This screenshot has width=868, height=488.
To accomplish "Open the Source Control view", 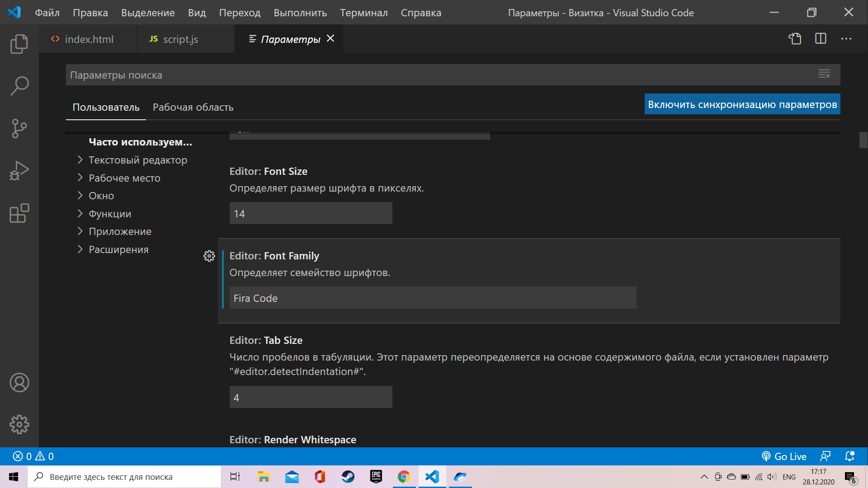I will click(19, 128).
